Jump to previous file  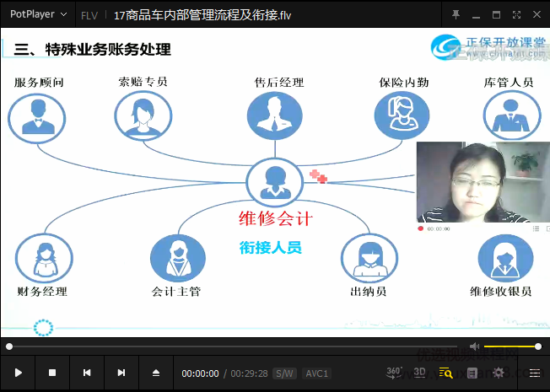tap(87, 373)
